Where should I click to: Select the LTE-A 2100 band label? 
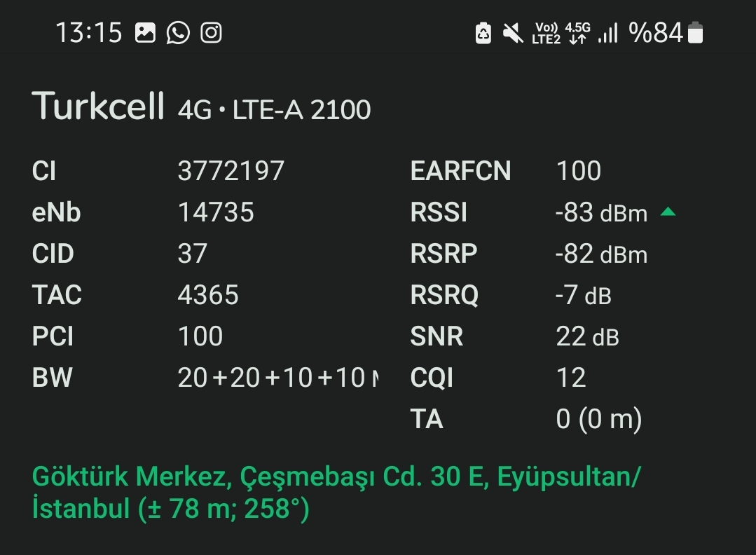(x=301, y=110)
